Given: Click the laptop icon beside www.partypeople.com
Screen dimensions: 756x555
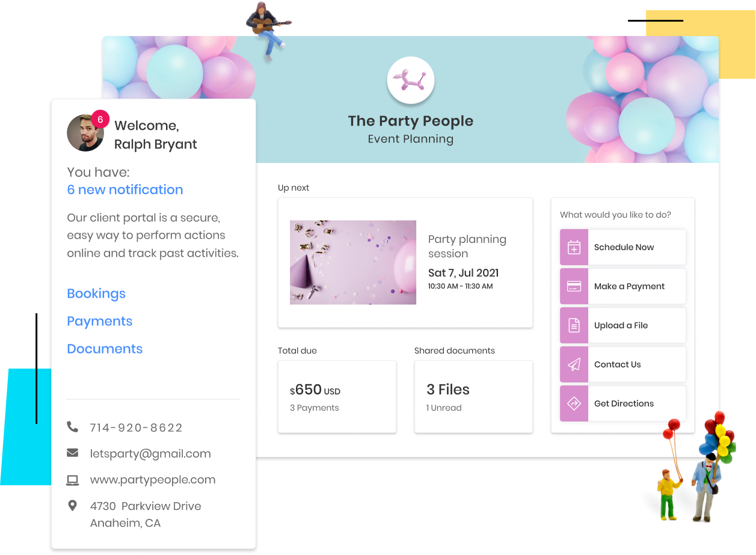Looking at the screenshot, I should point(72,480).
